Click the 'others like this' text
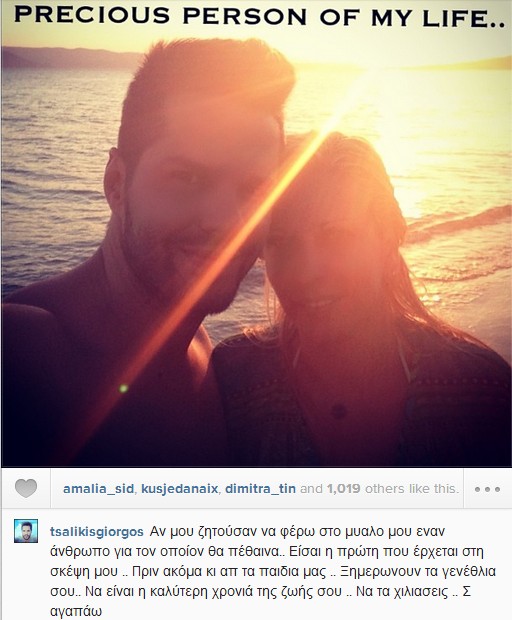 [412, 489]
